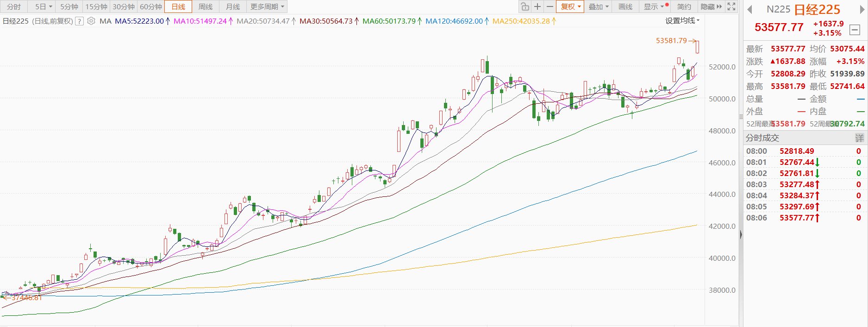Go to next stock with right arrow
Viewport: 868px width, 327px height.
pyautogui.click(x=862, y=9)
